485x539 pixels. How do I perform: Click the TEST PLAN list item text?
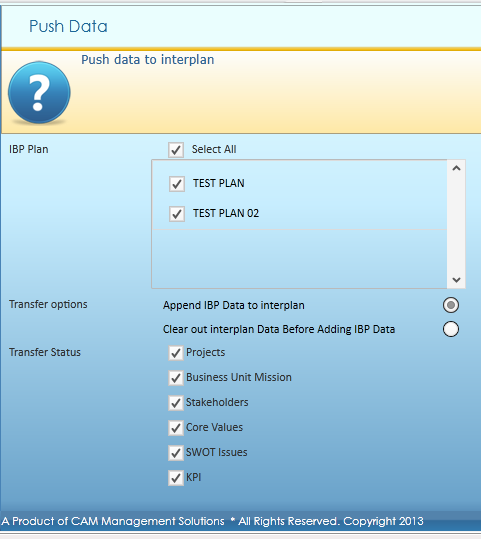coord(219,183)
